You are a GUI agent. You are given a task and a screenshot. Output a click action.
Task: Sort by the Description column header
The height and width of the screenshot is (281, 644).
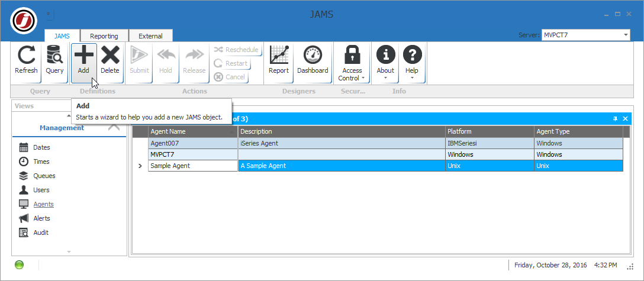point(342,132)
